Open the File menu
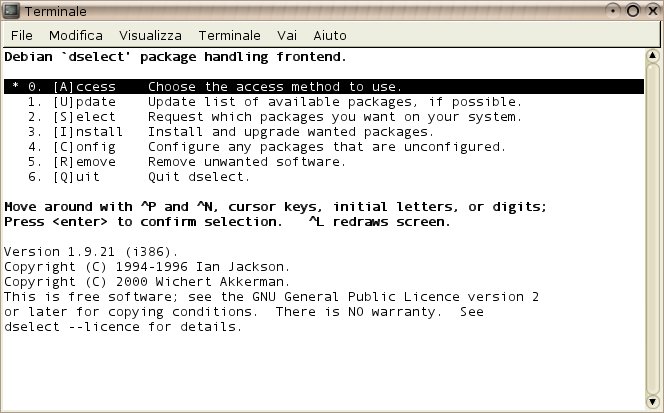Image resolution: width=664 pixels, height=413 pixels. 22,35
